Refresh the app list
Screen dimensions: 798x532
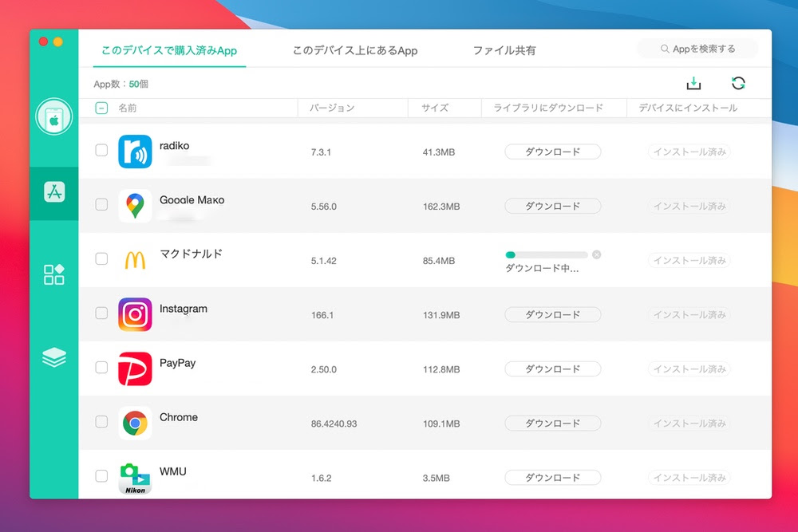point(738,83)
